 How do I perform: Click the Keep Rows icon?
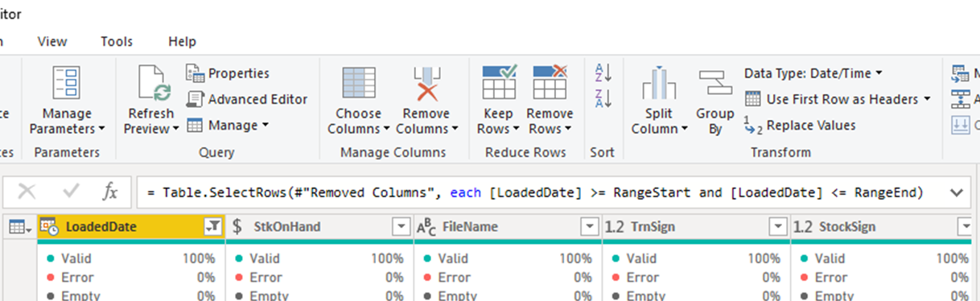(x=499, y=83)
